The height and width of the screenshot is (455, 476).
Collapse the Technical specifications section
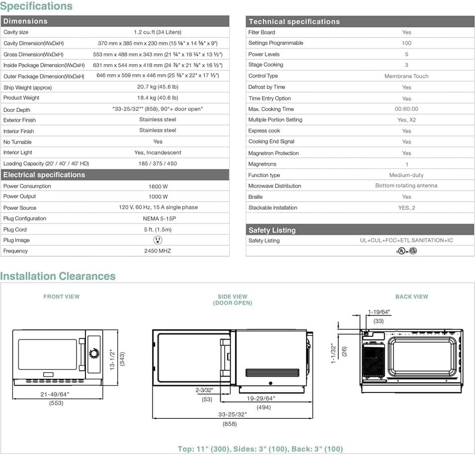(360, 21)
